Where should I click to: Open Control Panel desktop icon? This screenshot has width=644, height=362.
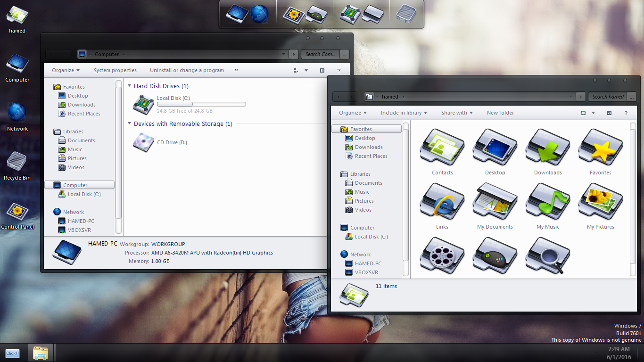point(17,211)
